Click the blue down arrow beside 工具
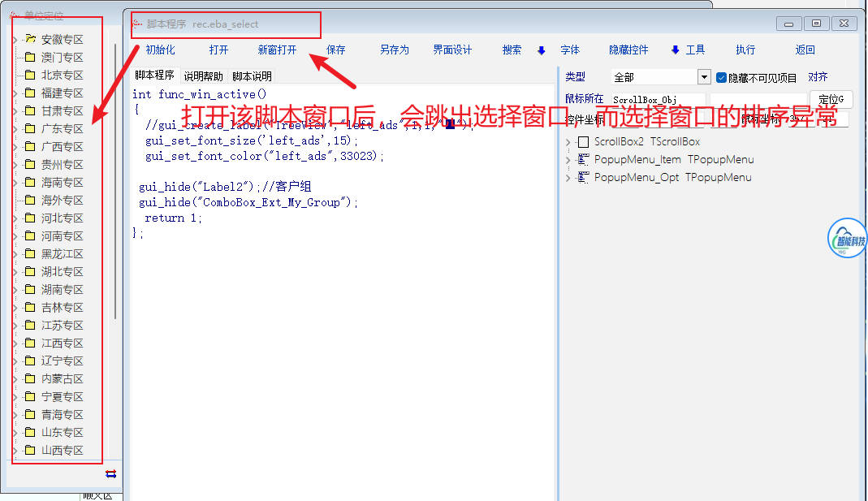Screen dimensions: 868x501 coord(675,50)
